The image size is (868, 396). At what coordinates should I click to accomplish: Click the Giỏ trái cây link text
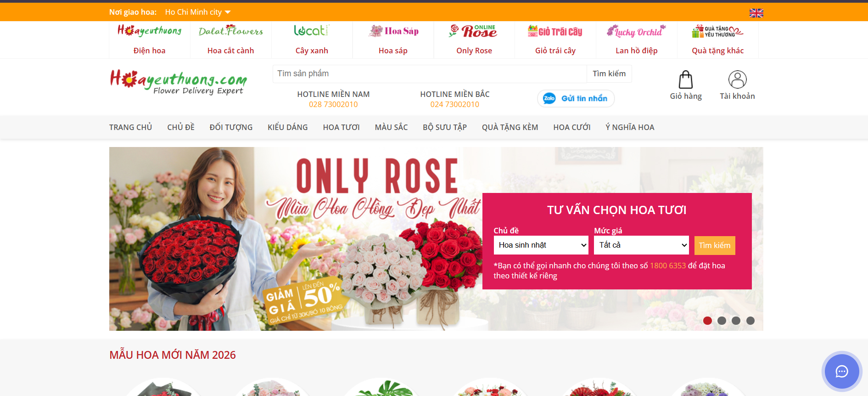click(x=555, y=51)
